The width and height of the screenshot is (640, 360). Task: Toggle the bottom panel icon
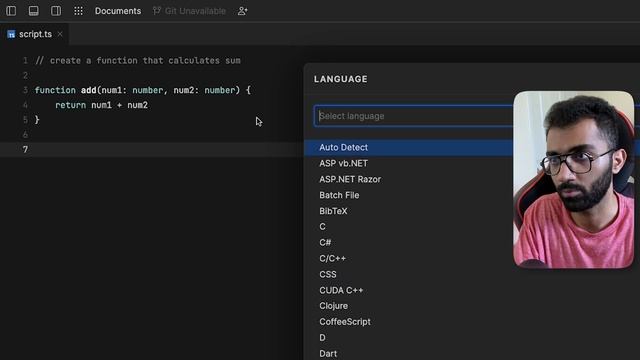(33, 11)
